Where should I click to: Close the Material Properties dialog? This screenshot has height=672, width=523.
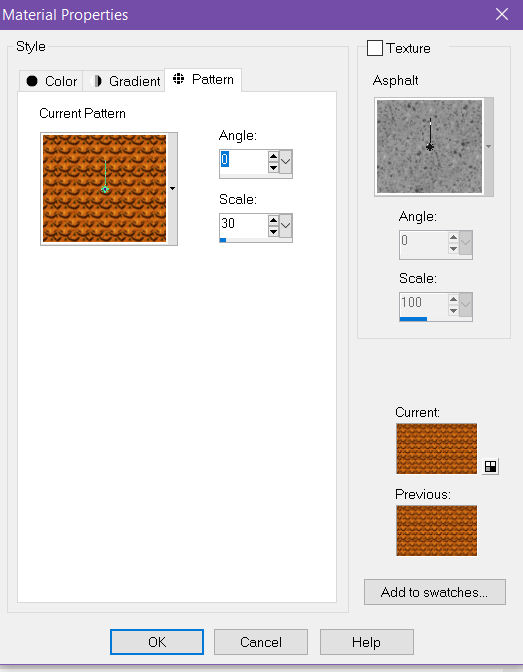502,15
